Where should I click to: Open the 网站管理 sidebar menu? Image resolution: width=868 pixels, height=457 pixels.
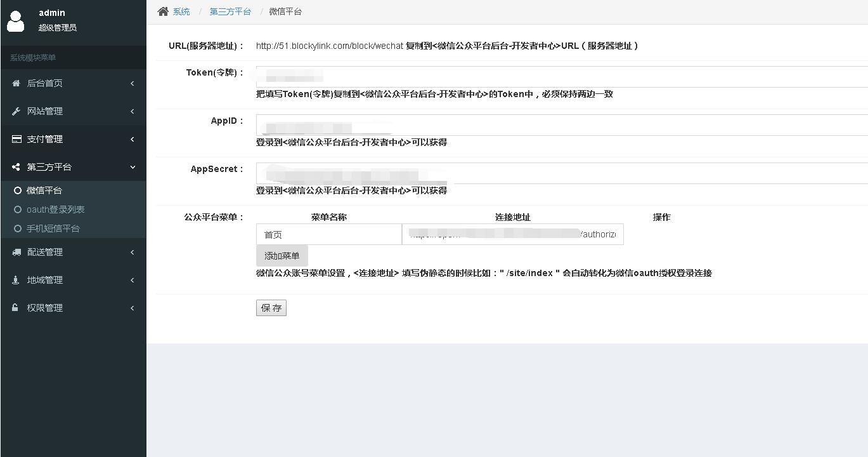click(x=74, y=111)
